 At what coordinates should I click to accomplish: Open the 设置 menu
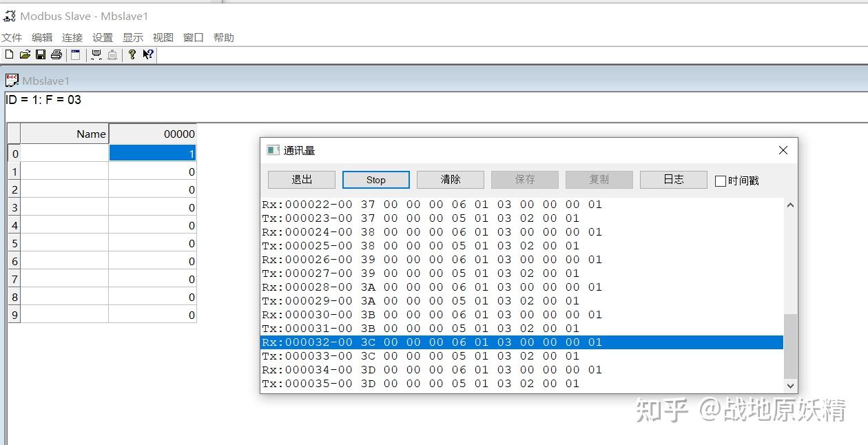pos(103,38)
